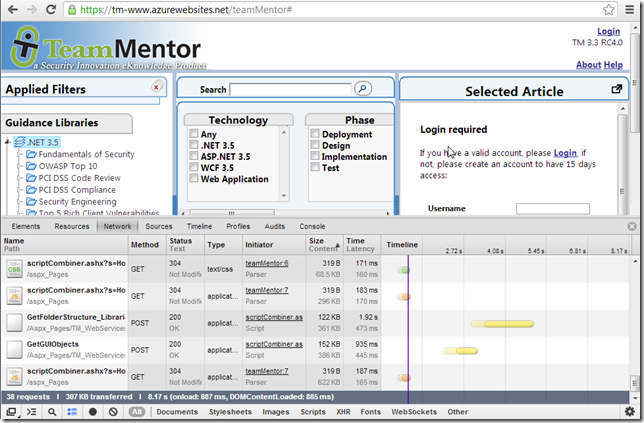644x423 pixels.
Task: Click the GetFolderStructure timeline bar
Action: click(x=502, y=324)
